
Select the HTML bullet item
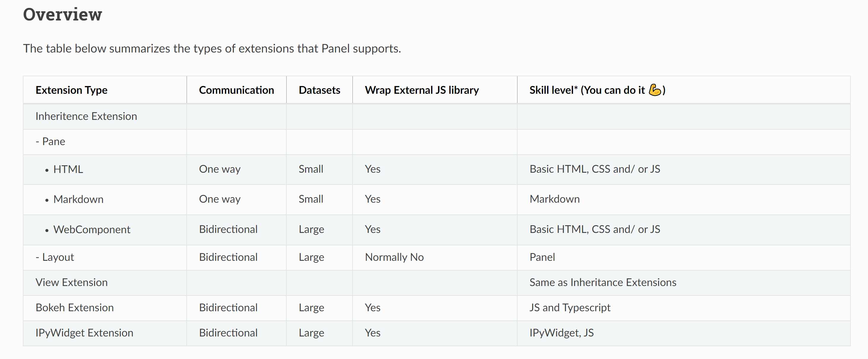[68, 169]
